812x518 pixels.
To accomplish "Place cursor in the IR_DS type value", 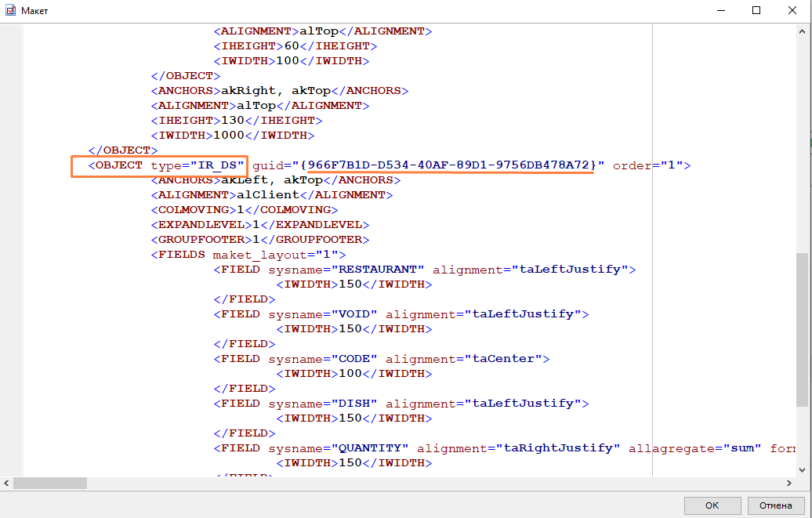I will [216, 165].
